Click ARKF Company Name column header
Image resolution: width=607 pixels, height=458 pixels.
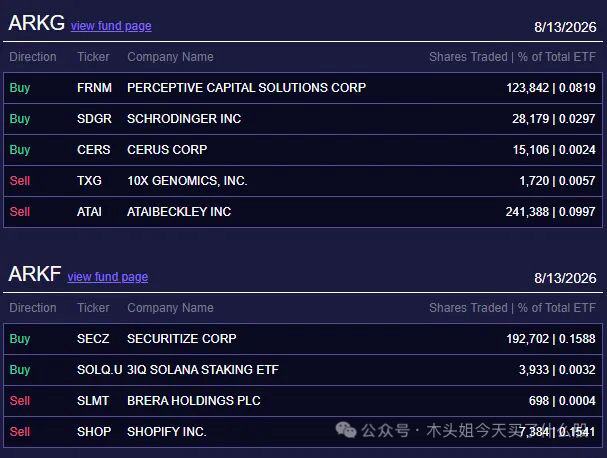170,308
